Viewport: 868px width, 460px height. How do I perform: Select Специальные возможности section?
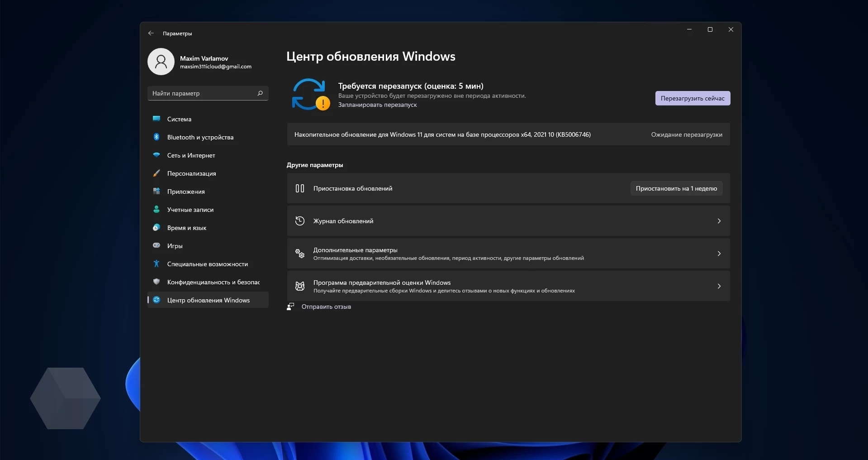tap(208, 264)
